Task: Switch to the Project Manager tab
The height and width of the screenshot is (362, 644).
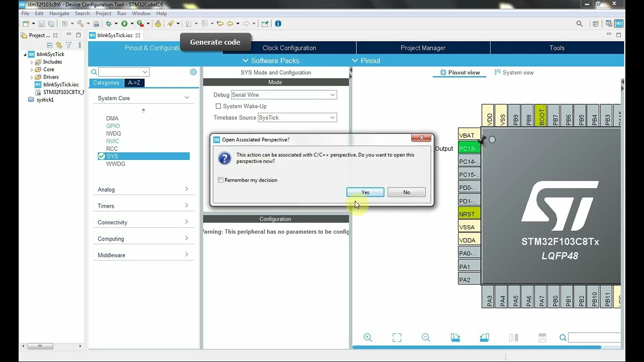Action: coord(423,48)
